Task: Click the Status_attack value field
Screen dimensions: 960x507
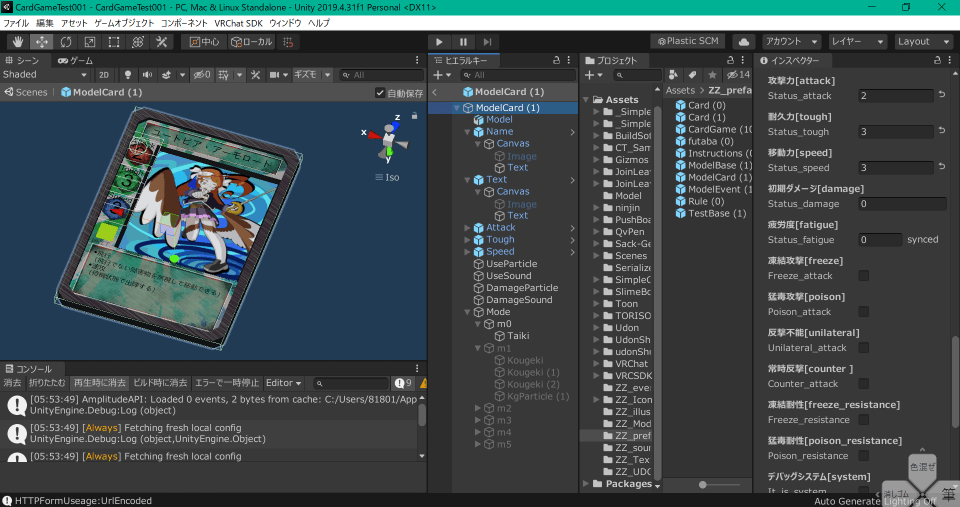Action: point(894,96)
